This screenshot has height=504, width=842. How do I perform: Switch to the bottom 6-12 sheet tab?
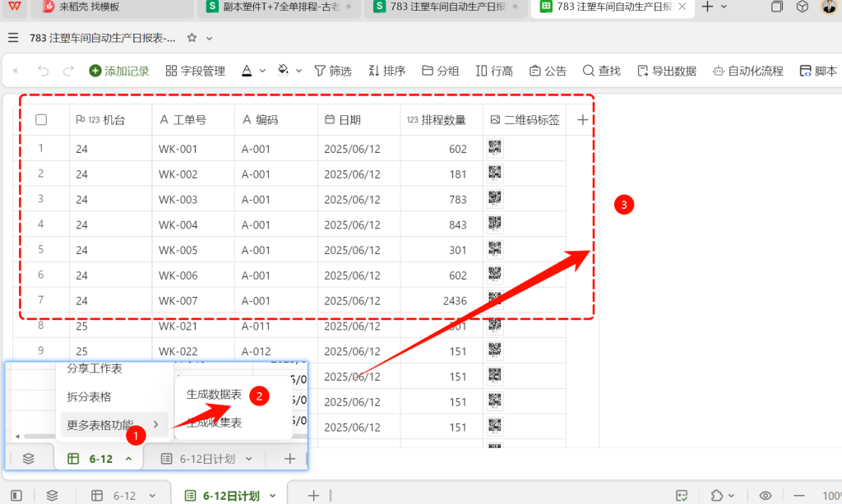(x=124, y=496)
